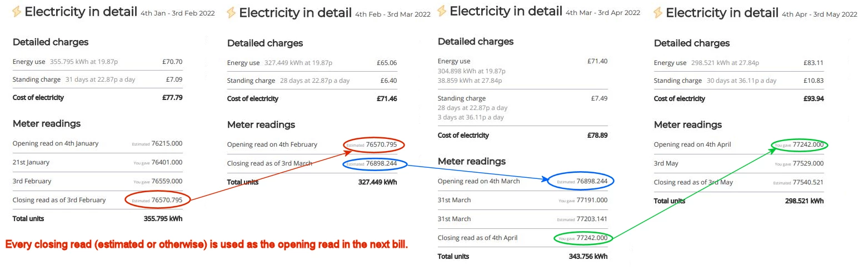Viewport: 868px width, 270px height.
Task: Click the total units value 355.795 kWh
Action: [x=163, y=219]
